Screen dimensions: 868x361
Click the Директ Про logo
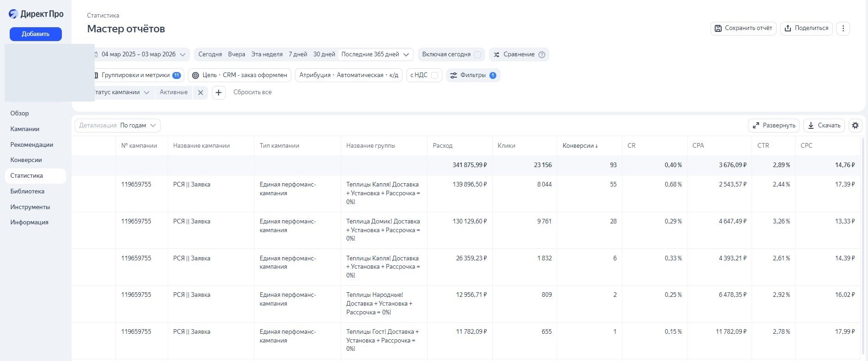(x=36, y=14)
